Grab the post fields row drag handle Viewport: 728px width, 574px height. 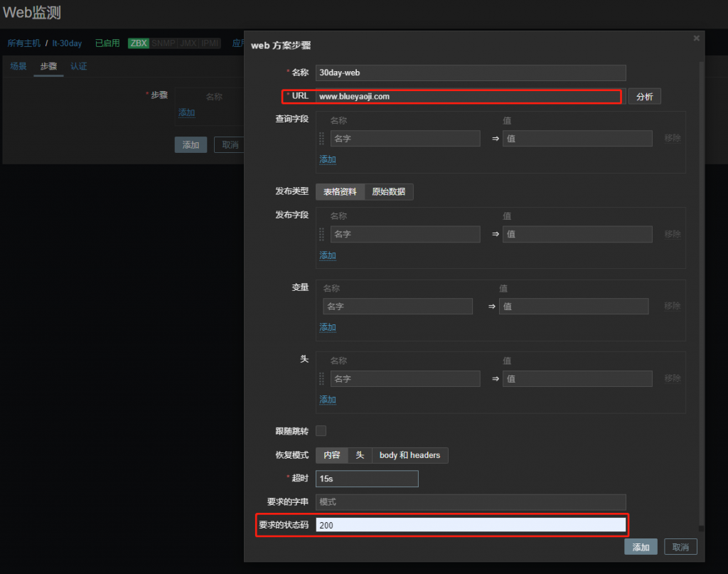pos(321,234)
